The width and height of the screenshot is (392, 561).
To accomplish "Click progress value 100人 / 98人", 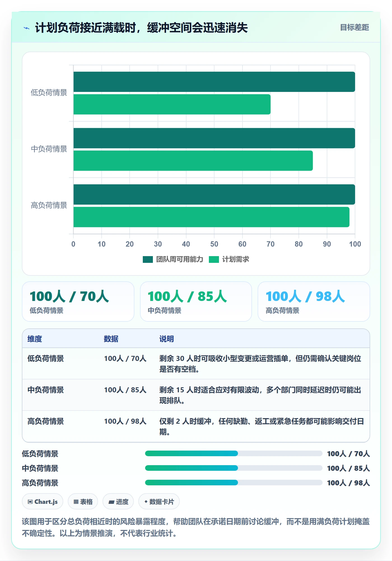I will click(x=349, y=483).
